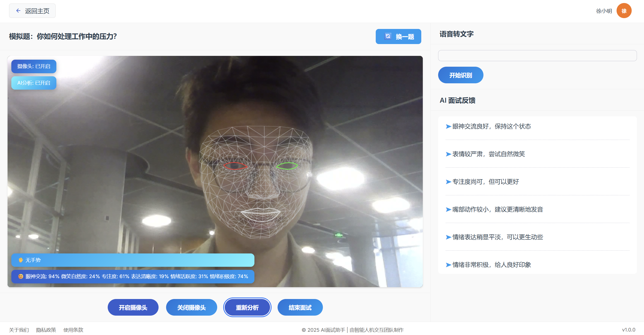
Task: Click 关闭摄像头 button
Action: [191, 307]
